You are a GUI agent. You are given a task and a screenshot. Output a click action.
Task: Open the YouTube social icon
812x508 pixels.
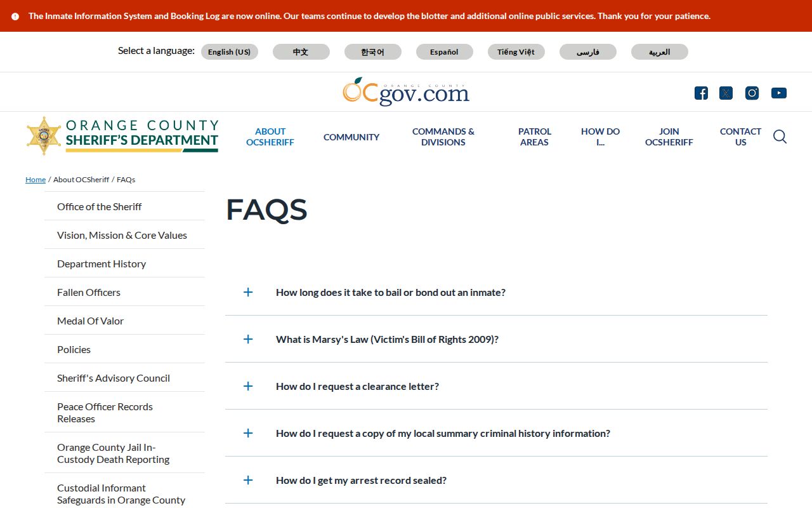click(779, 93)
